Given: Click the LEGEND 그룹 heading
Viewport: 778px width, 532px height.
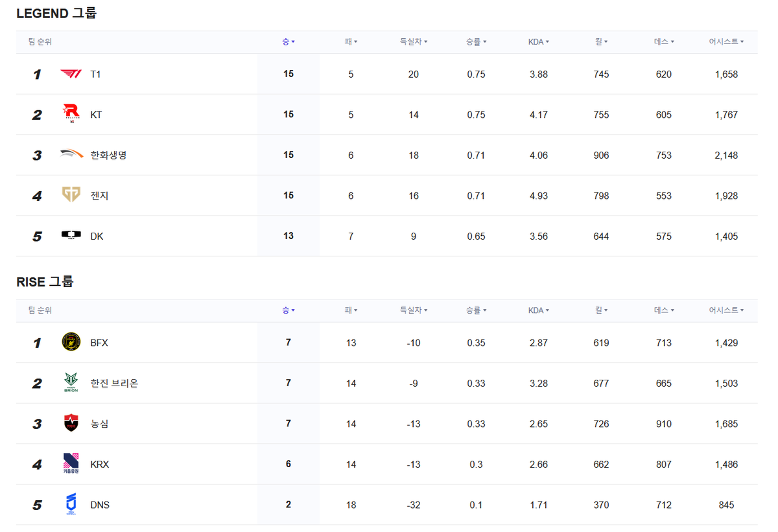Looking at the screenshot, I should (56, 13).
